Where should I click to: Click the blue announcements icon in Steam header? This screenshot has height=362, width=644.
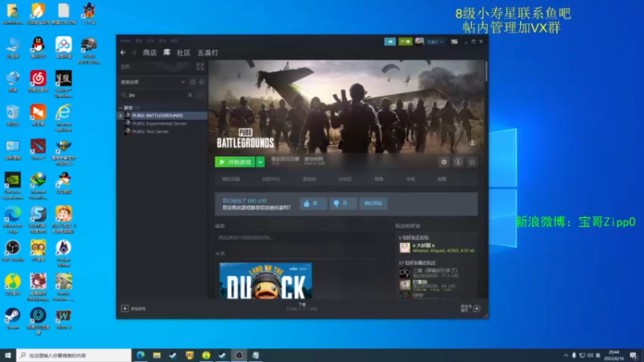click(x=390, y=42)
